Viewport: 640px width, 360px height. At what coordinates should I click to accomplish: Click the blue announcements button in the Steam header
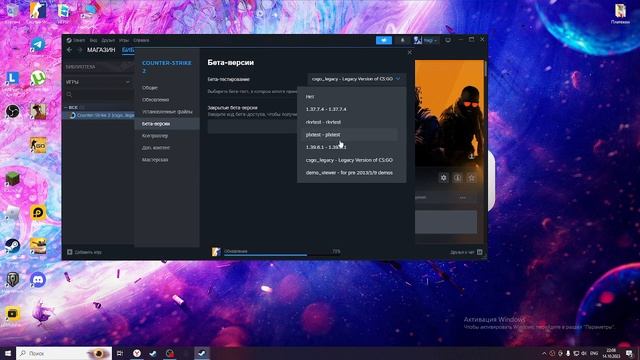384,40
